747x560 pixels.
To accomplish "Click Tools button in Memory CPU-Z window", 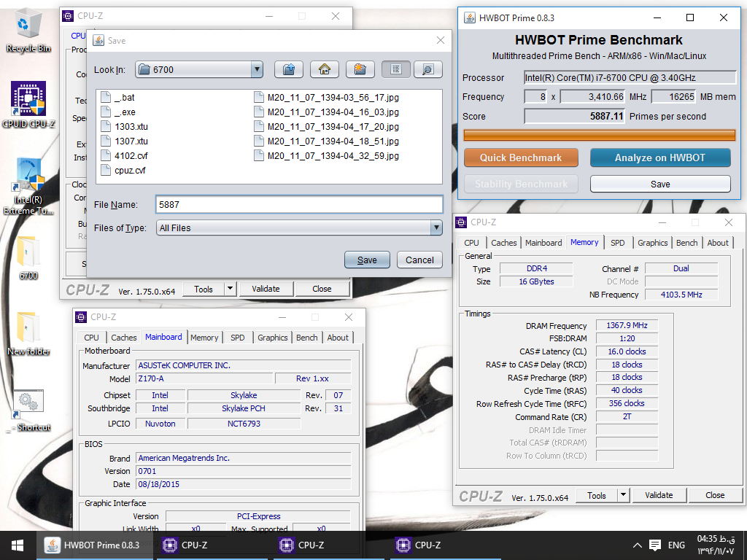I will pos(597,495).
